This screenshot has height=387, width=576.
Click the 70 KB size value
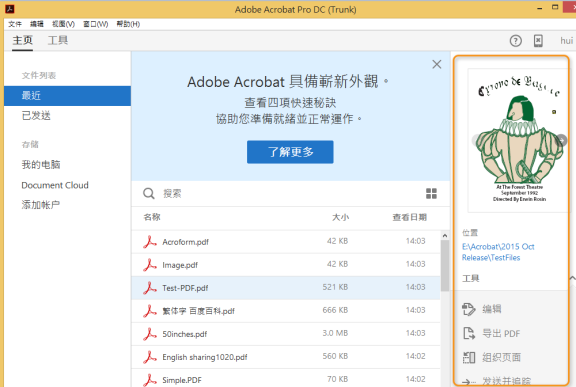[x=337, y=379]
